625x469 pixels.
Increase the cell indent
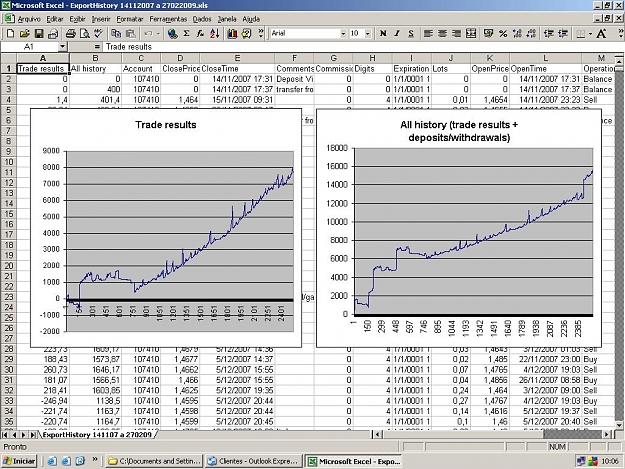(x=563, y=33)
